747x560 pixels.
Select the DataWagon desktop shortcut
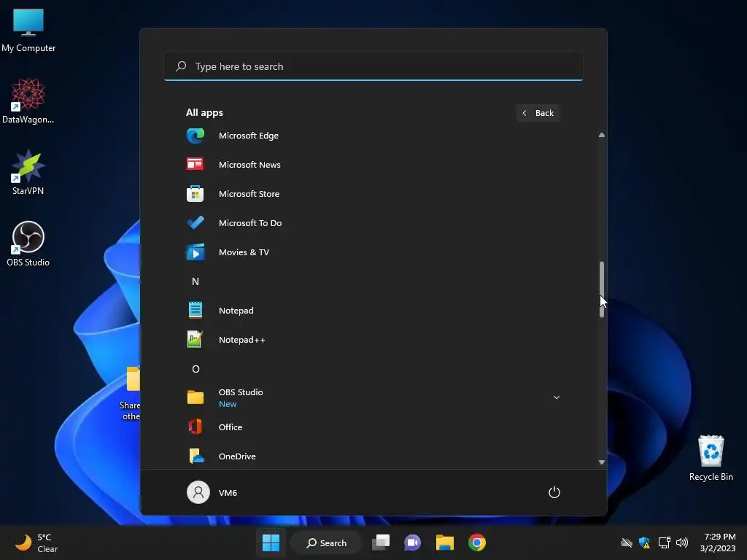click(x=28, y=101)
